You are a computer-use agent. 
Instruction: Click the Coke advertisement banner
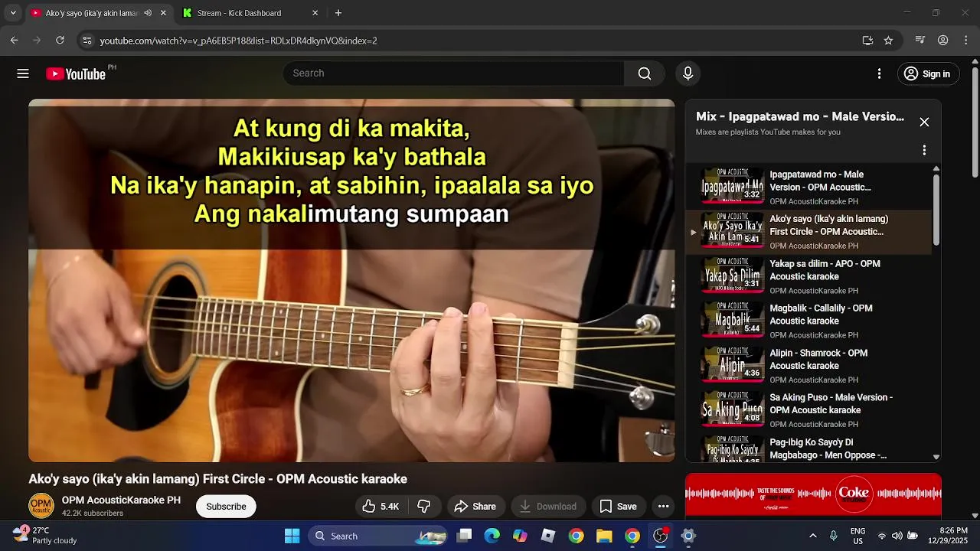[813, 494]
